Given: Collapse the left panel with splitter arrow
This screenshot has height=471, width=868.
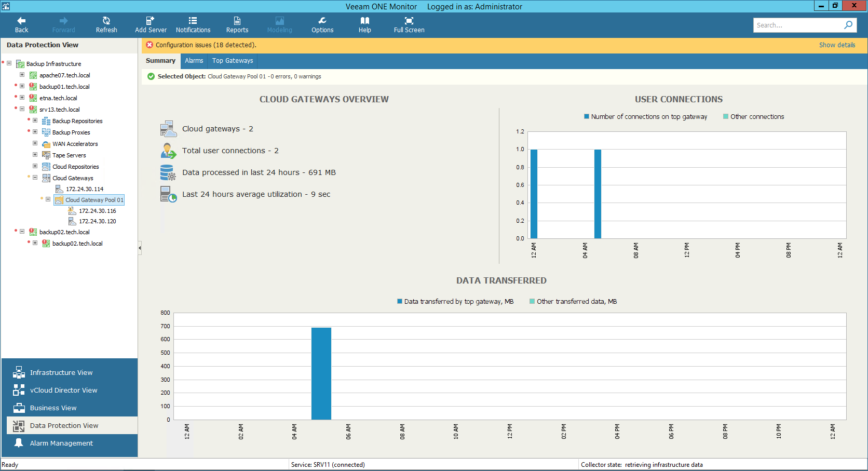Looking at the screenshot, I should pyautogui.click(x=140, y=248).
